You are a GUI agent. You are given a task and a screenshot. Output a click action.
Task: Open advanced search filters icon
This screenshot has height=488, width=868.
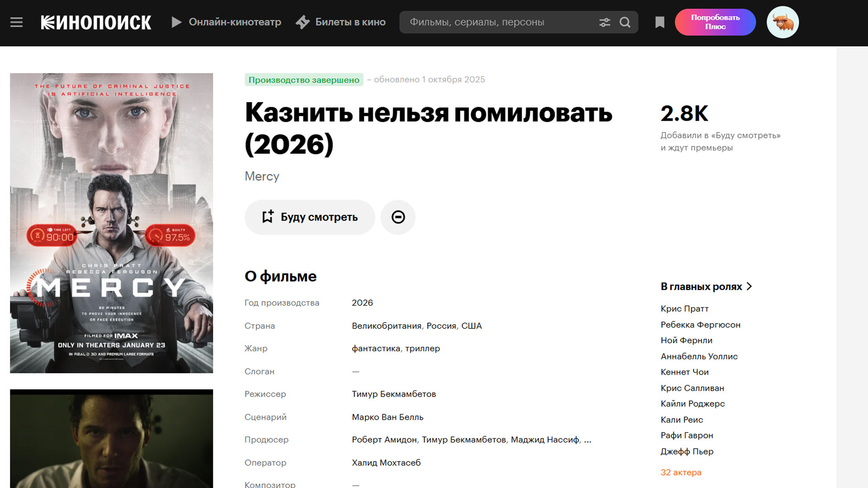click(605, 22)
